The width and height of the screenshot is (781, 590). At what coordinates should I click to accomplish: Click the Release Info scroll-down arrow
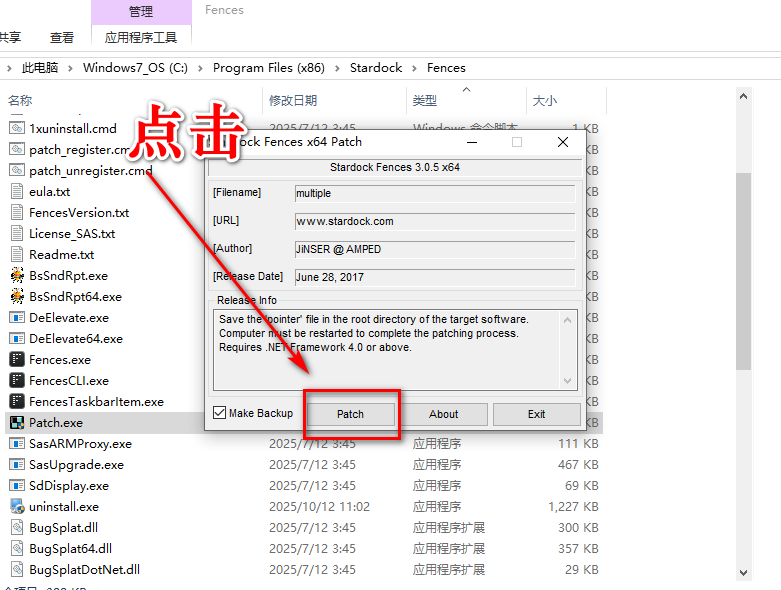click(x=567, y=381)
